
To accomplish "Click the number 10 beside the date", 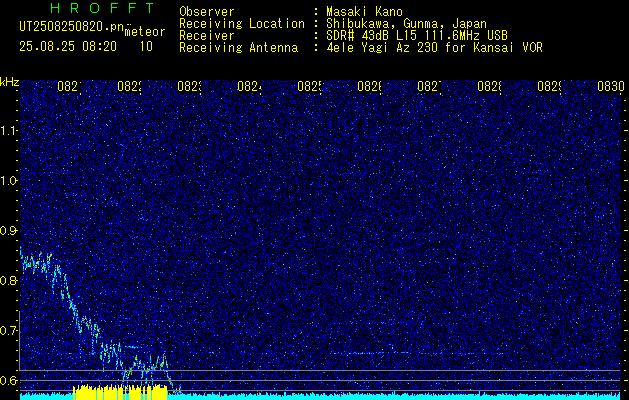I will 146,47.
